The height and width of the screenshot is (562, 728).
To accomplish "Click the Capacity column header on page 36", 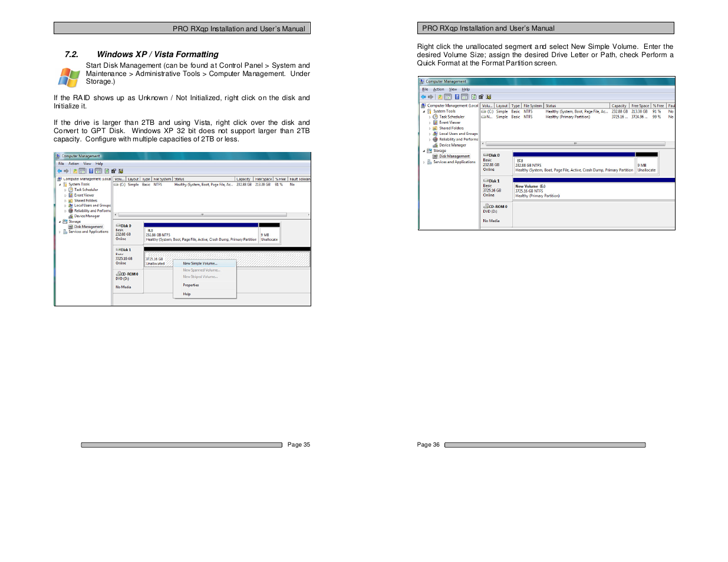I will click(620, 106).
